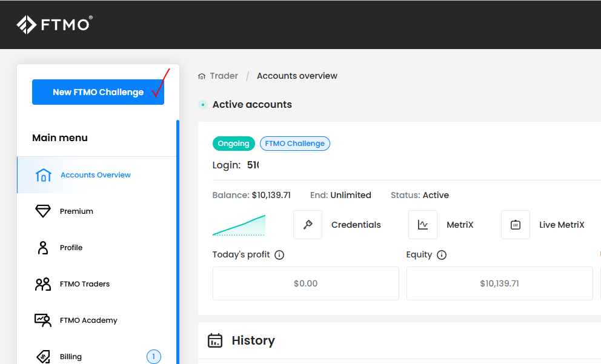Screen dimensions: 601x364
Task: Click the Equity $10,139.71 value box
Action: 499,283
